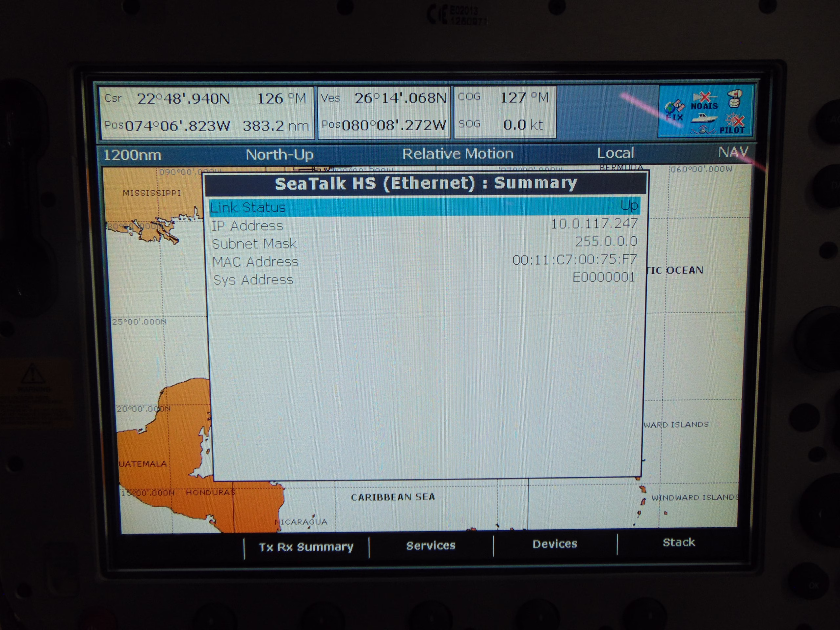Tap the WINDWARD ISLANDS chart label

[x=695, y=498]
